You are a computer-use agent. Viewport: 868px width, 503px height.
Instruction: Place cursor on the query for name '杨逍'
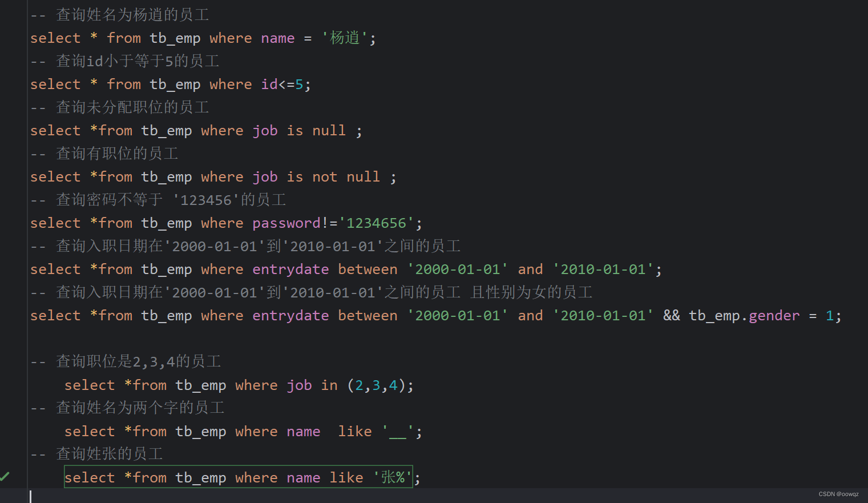(x=200, y=38)
